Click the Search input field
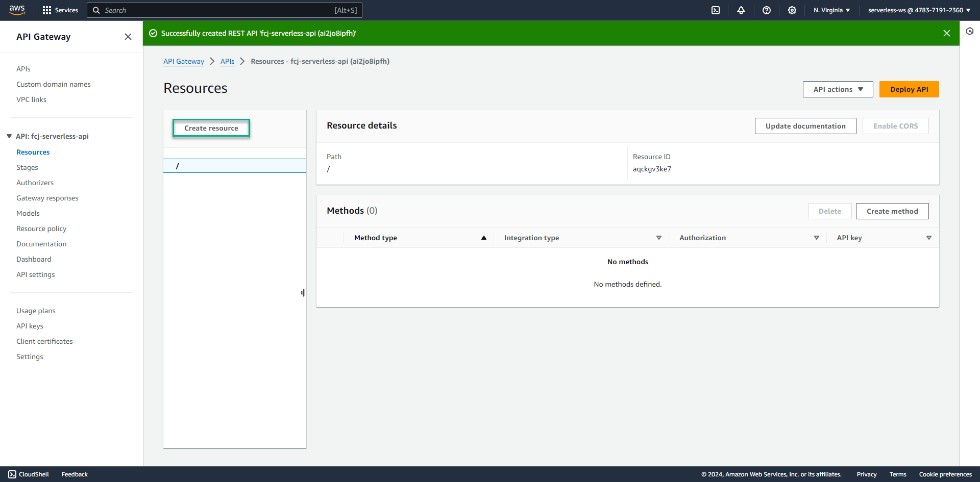This screenshot has width=980, height=482. pyautogui.click(x=225, y=10)
